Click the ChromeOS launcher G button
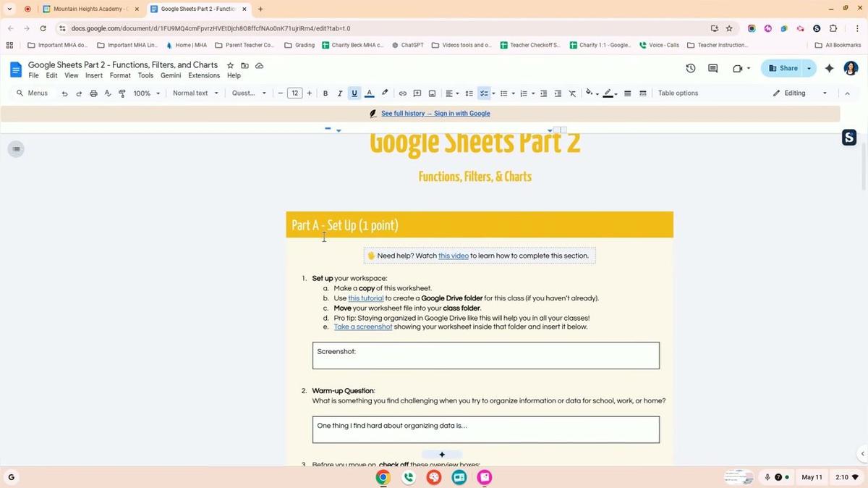Image resolution: width=868 pixels, height=488 pixels. pyautogui.click(x=11, y=477)
